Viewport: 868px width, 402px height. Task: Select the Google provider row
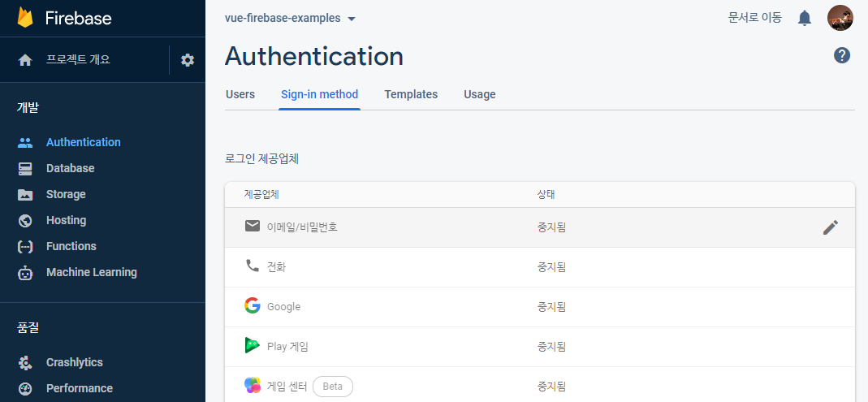pos(540,307)
